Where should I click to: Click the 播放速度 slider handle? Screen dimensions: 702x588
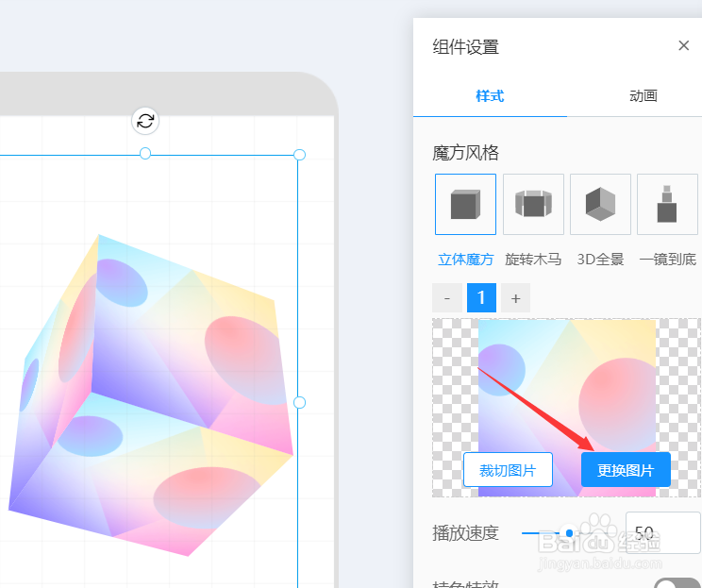(569, 533)
